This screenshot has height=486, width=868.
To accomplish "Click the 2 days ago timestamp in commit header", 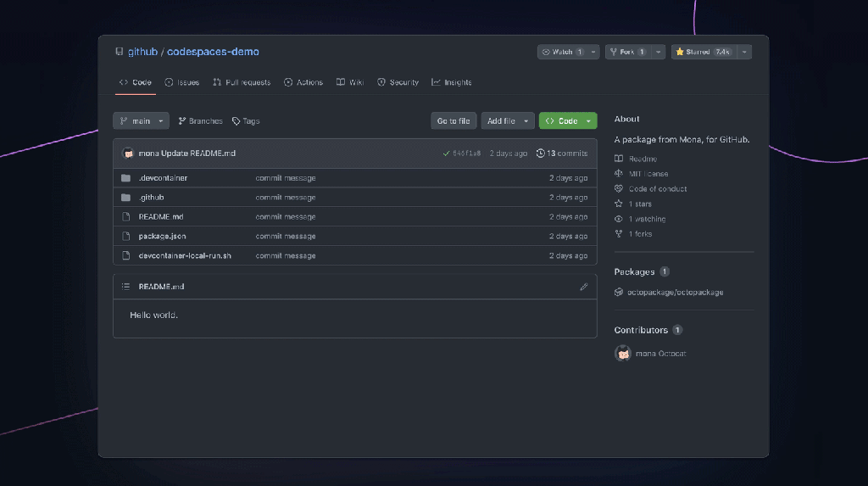I will (509, 154).
